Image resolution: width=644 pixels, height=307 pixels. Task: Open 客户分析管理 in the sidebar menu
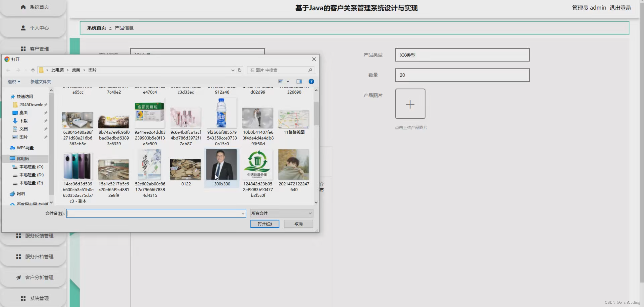pyautogui.click(x=39, y=278)
